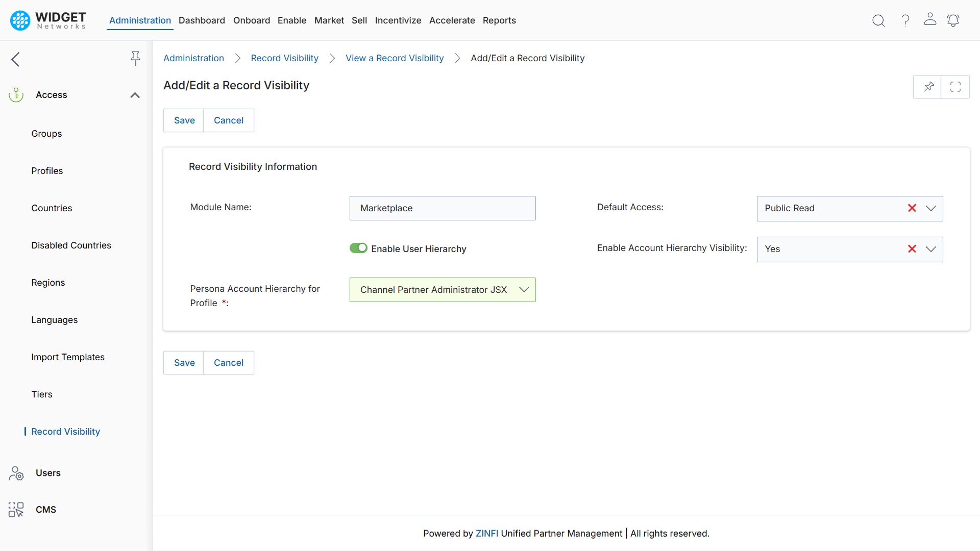
Task: Open the user profile icon
Action: 930,20
